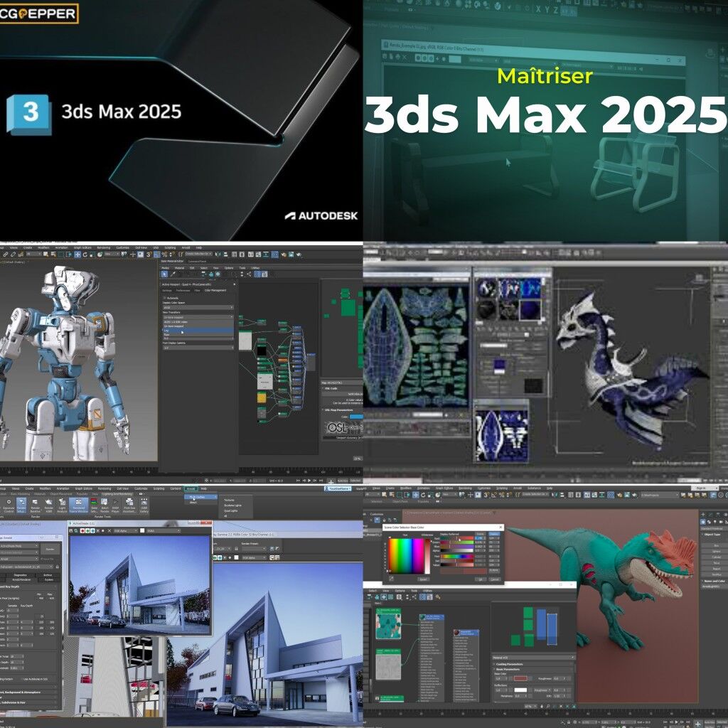Open the Arnold menu above the building render
This screenshot has height=728, width=728.
(191, 488)
